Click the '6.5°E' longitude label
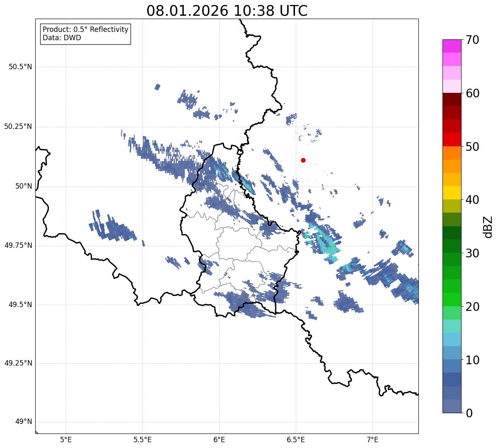Screen dimensions: 498x448 [x=296, y=439]
